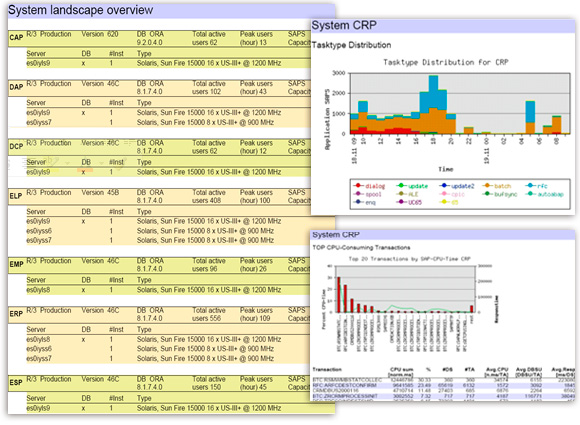Click server es0iyss7 under the DAP system
This screenshot has height=425, width=580.
pos(39,122)
